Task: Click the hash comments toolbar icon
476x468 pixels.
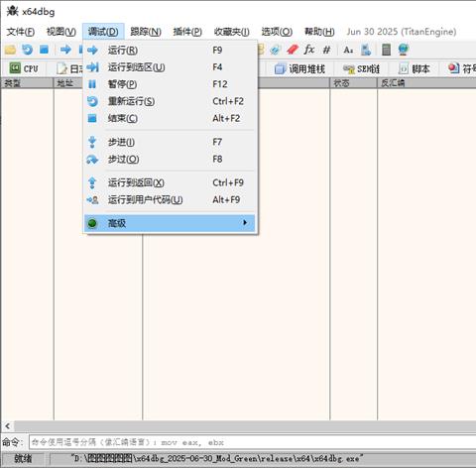Action: click(326, 50)
